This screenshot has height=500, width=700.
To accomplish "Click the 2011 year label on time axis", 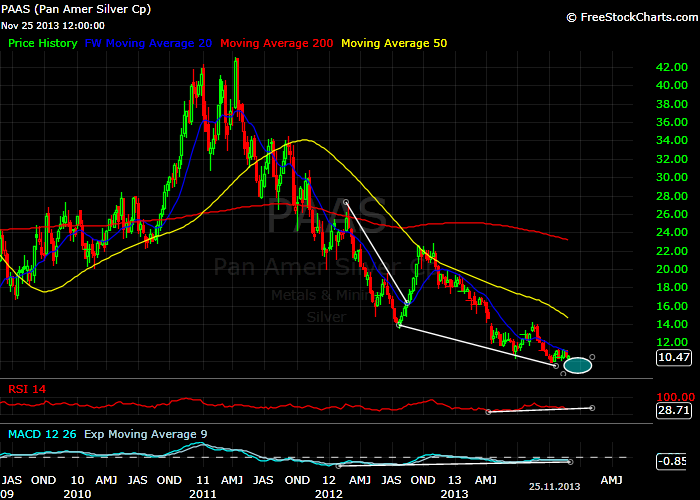I will tap(203, 494).
